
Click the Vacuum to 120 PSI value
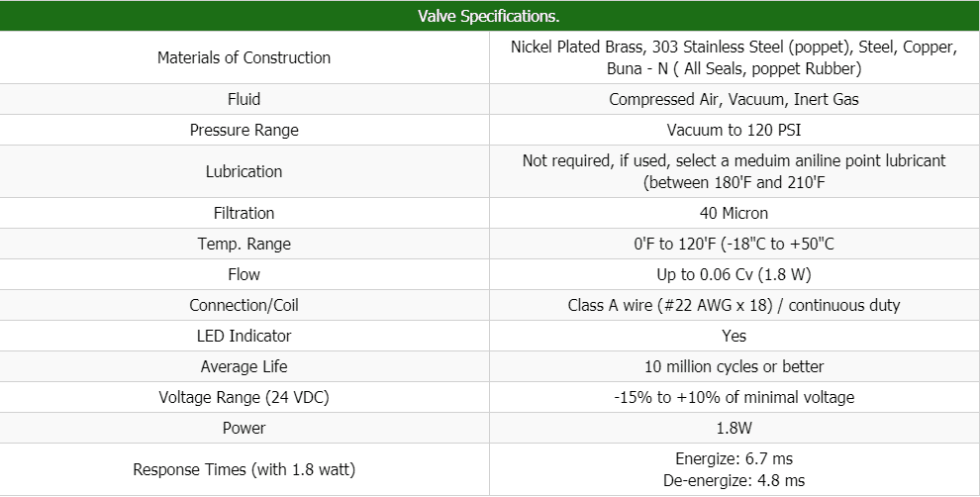click(734, 130)
